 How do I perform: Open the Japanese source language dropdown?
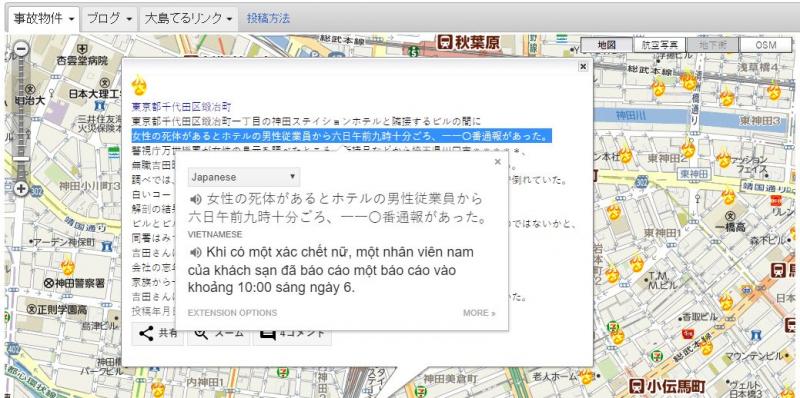[x=244, y=177]
